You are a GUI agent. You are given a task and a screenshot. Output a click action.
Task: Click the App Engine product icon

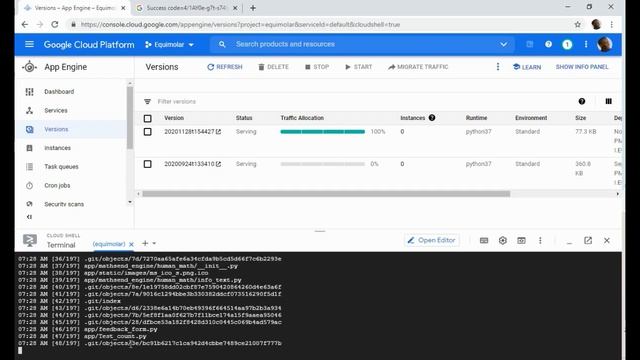tap(29, 67)
